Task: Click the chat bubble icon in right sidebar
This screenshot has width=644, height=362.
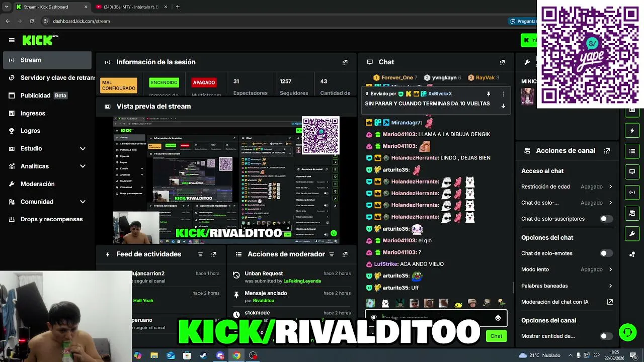Action: [632, 171]
